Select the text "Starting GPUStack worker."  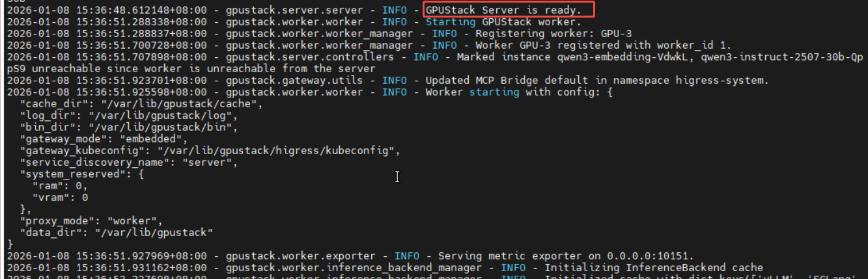[x=503, y=21]
